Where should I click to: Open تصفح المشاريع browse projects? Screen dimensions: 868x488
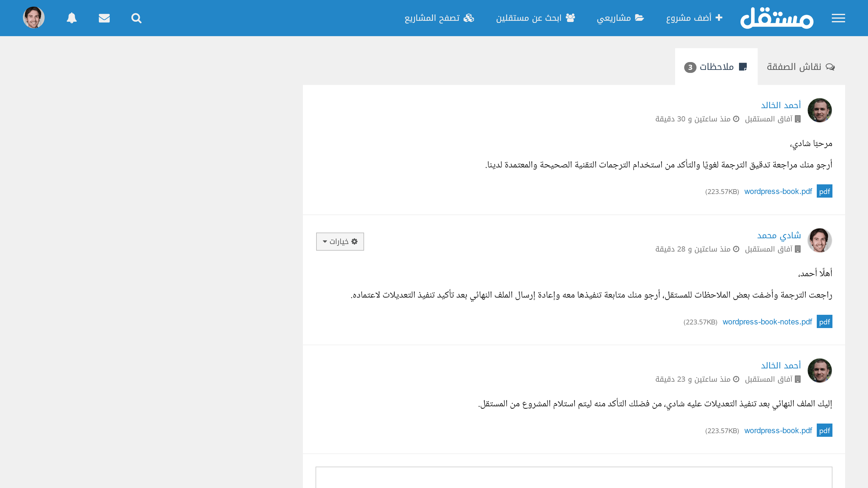coord(439,18)
